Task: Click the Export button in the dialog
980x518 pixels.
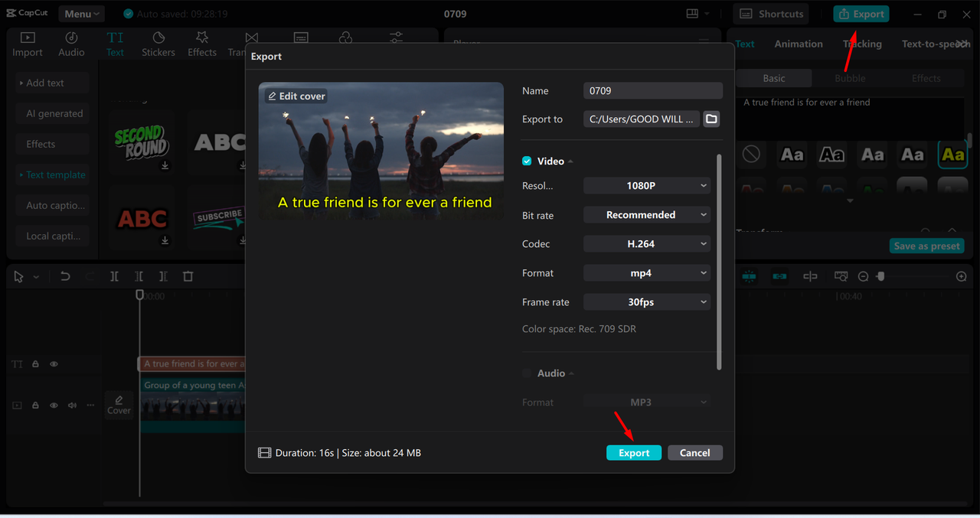Action: coord(634,453)
